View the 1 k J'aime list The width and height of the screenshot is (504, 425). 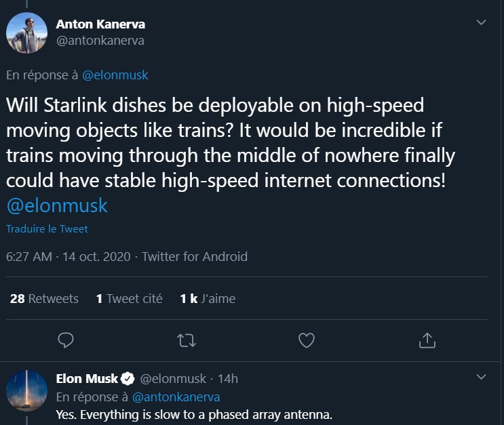208,298
